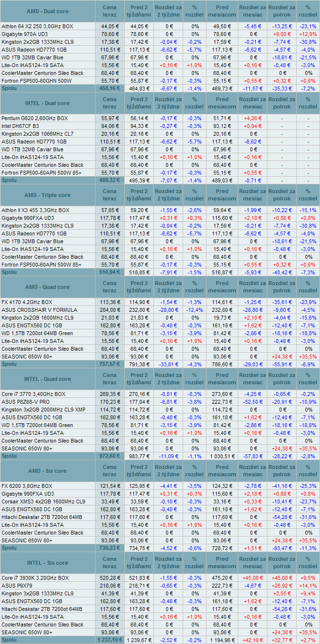Screen dimensions: 320x644
Task: Click the '-93,47 €' half-year total difference
Action: pyautogui.click(x=282, y=548)
